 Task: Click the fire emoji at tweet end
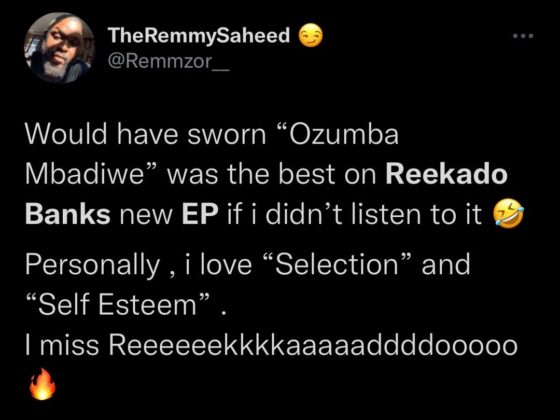(42, 384)
